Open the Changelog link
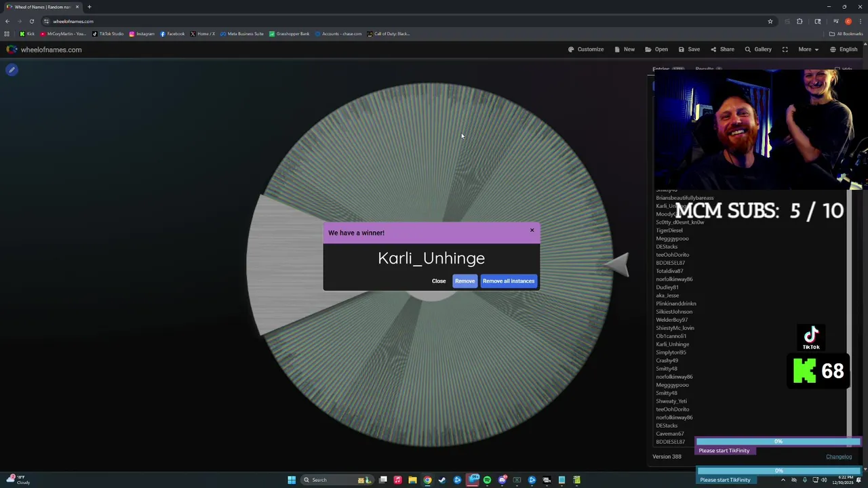The image size is (868, 488). click(x=839, y=457)
